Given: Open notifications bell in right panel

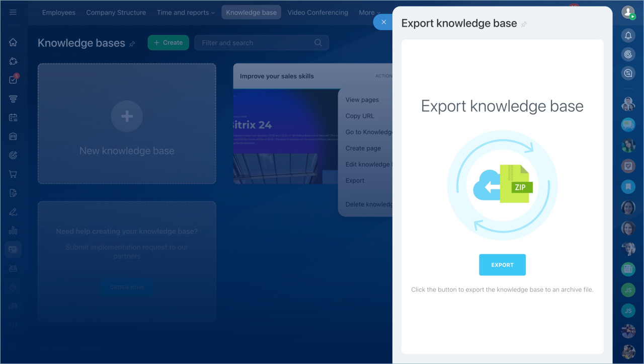Looking at the screenshot, I should [x=628, y=35].
